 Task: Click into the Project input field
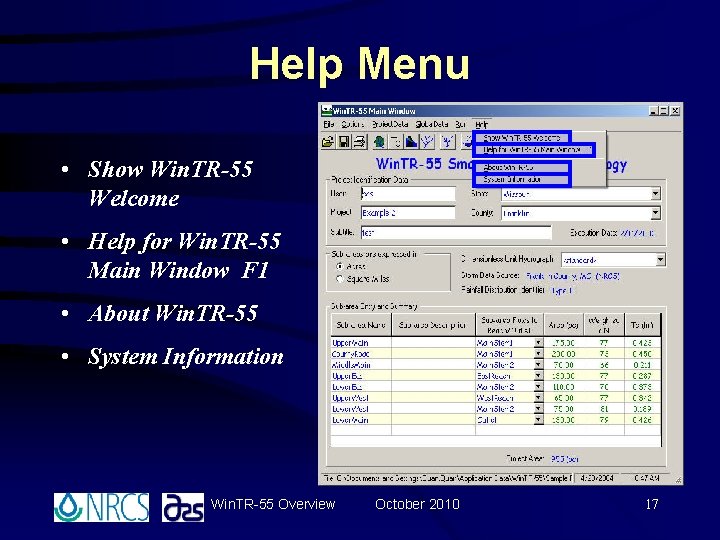(x=408, y=213)
